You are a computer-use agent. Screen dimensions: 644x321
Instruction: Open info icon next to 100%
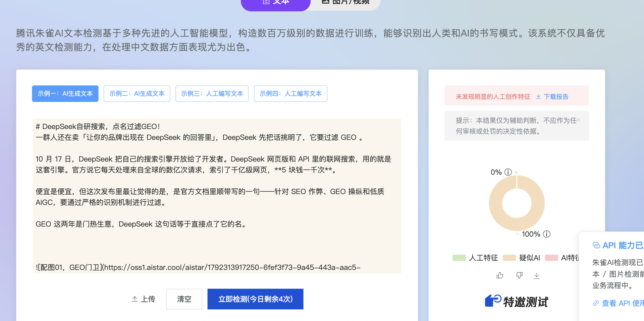[x=547, y=234]
